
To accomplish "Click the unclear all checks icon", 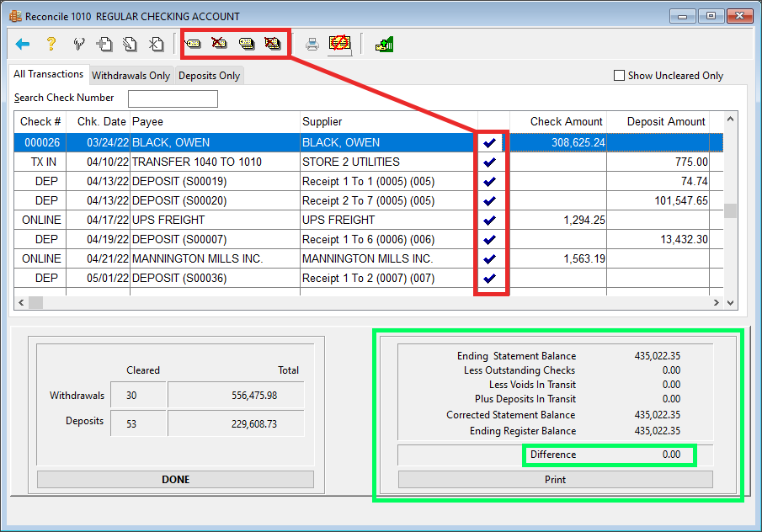I will 273,44.
